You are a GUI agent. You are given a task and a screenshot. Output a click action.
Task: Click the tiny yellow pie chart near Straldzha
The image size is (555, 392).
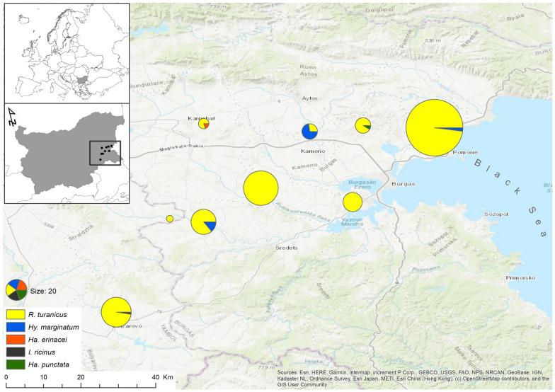pos(170,219)
